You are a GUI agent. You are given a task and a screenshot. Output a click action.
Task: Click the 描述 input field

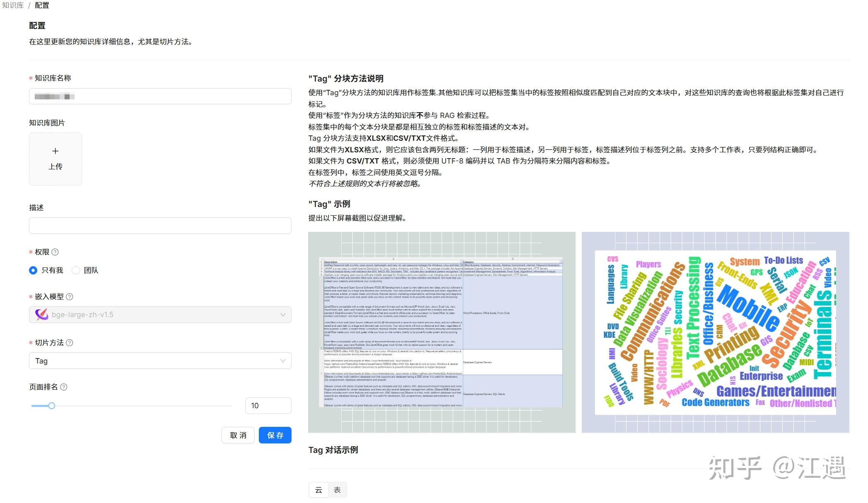pyautogui.click(x=160, y=225)
